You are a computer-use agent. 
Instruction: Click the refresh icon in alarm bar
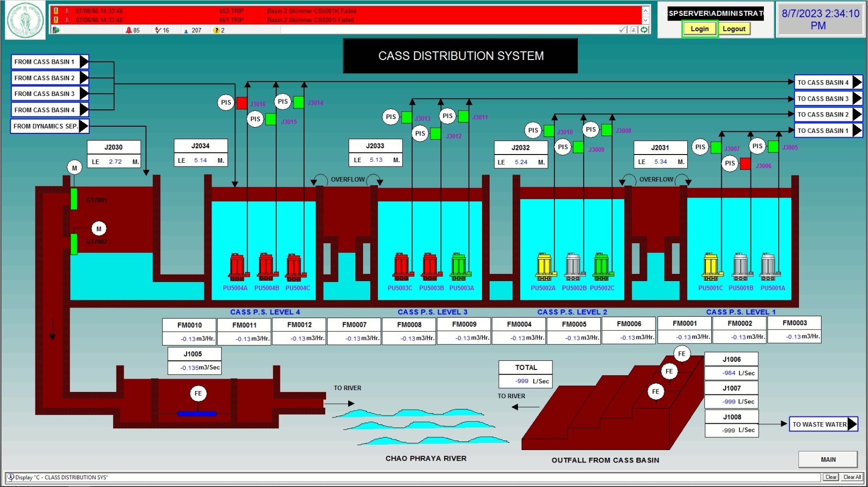pos(644,30)
